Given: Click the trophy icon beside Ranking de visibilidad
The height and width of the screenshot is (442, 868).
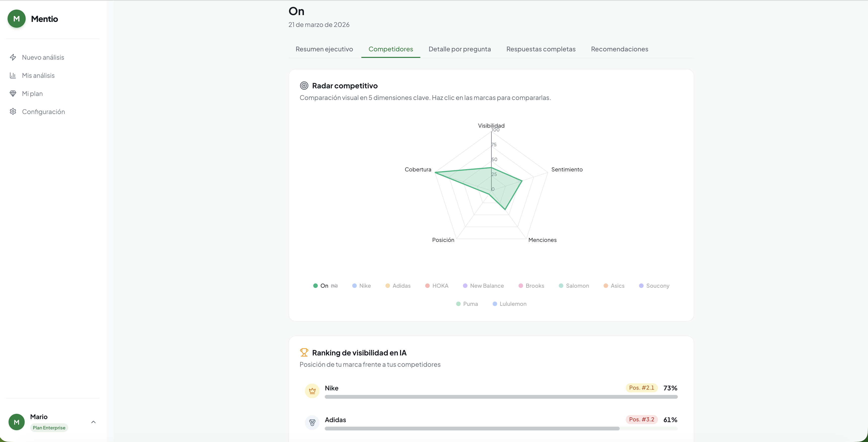Looking at the screenshot, I should coord(304,353).
